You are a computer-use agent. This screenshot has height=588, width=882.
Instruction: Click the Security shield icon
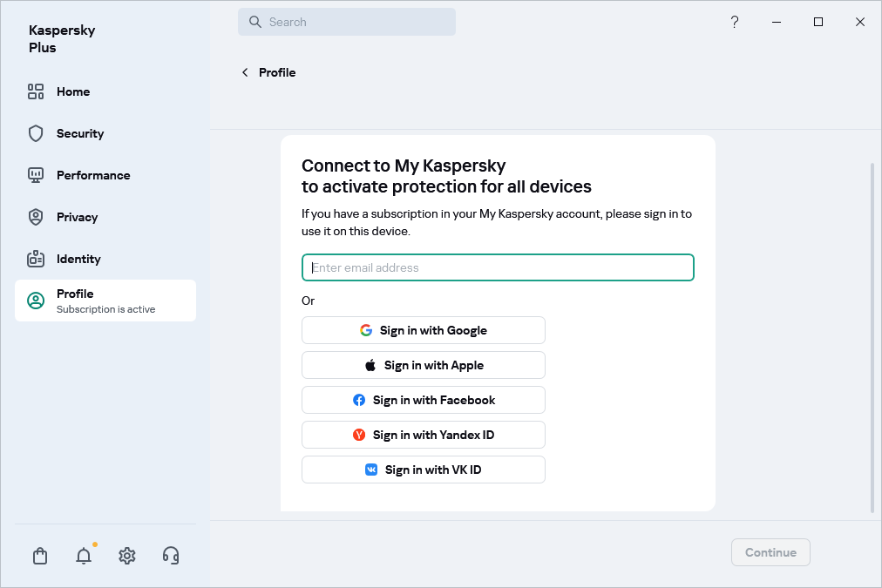click(x=36, y=133)
